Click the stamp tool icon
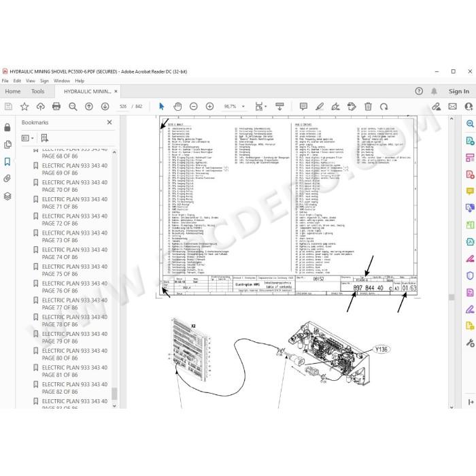 pos(352,107)
